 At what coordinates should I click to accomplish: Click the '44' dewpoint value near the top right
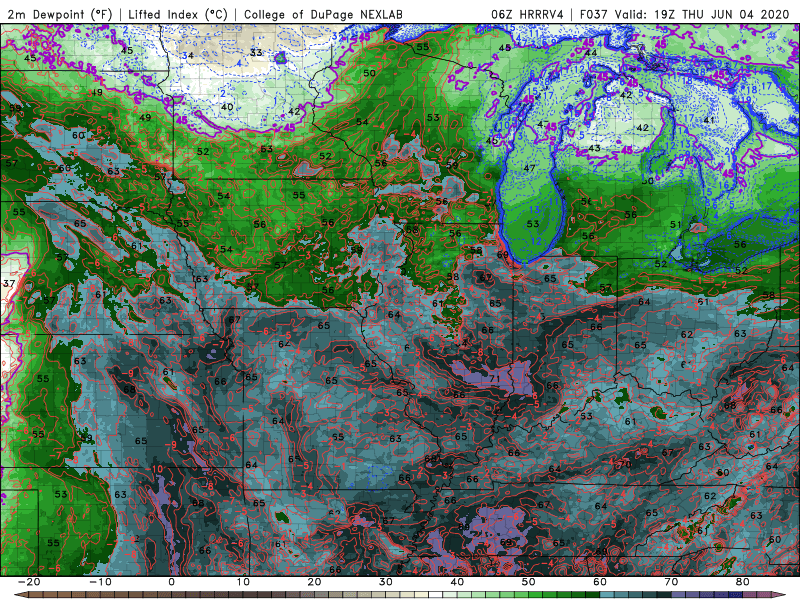591,53
